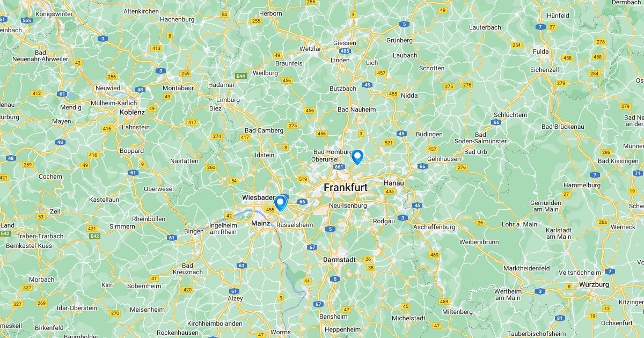Click the Aschaffenburg town label
The width and height of the screenshot is (644, 338).
[x=434, y=227]
